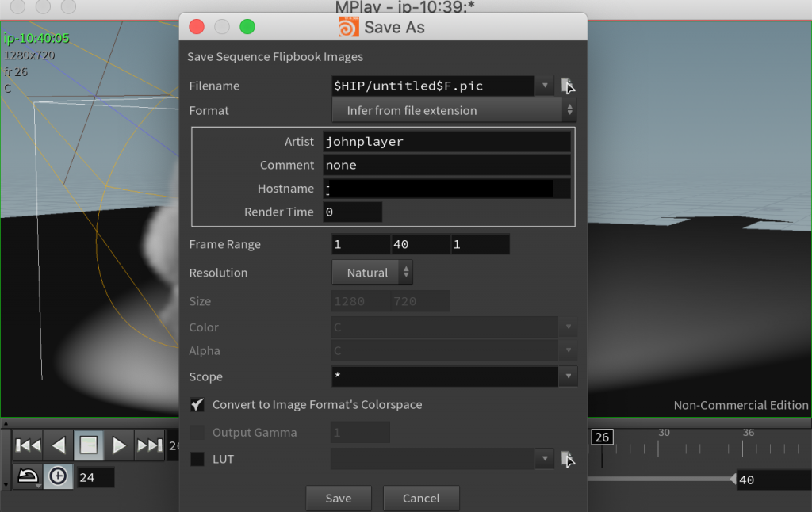812x512 pixels.
Task: Click the stop playback icon
Action: pos(88,445)
